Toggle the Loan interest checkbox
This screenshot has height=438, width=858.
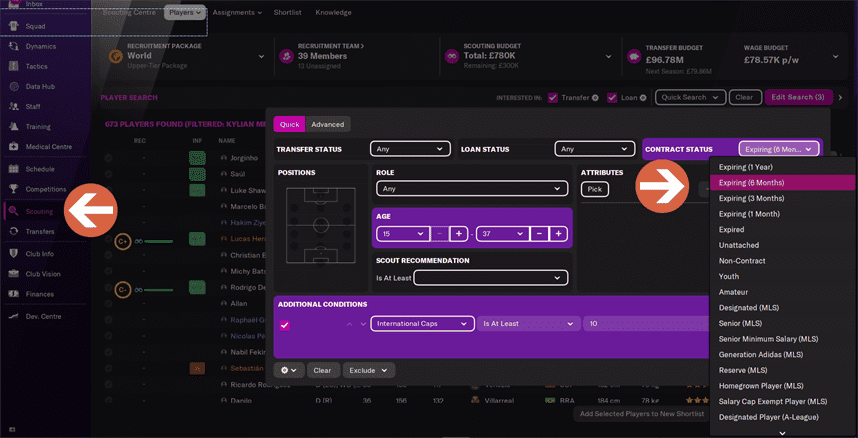point(612,97)
